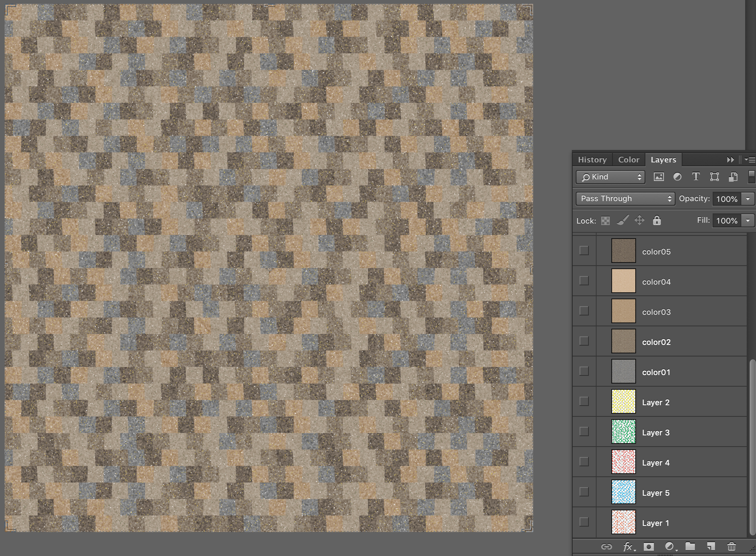Click the Layer 2 name
This screenshot has width=756, height=556.
click(656, 403)
